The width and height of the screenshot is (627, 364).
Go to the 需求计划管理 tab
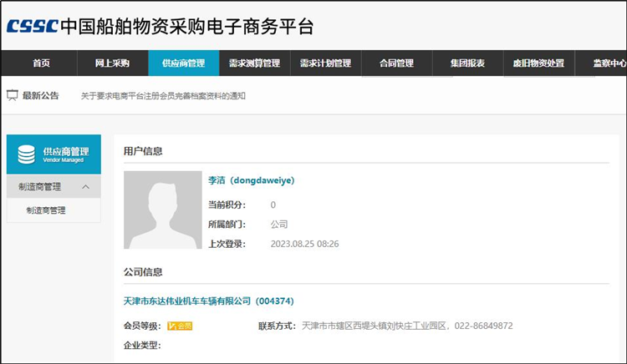click(326, 63)
